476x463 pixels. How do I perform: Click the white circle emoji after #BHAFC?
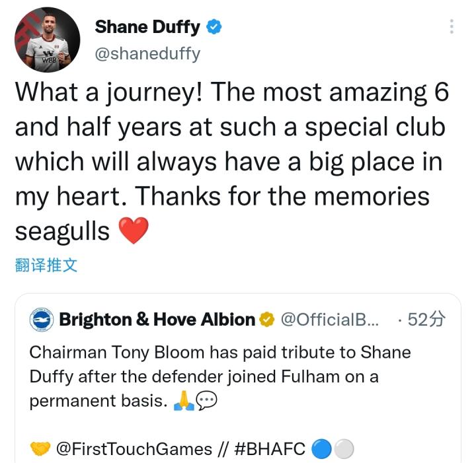click(344, 448)
